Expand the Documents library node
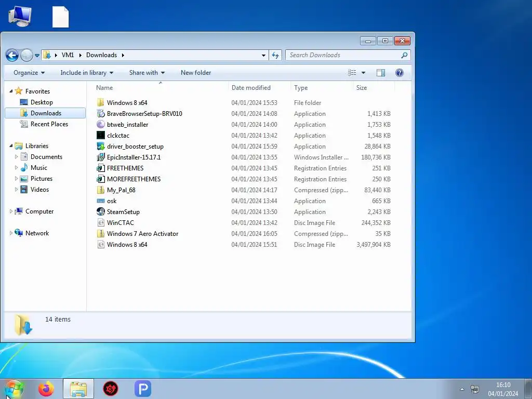This screenshot has width=532, height=399. (x=16, y=157)
